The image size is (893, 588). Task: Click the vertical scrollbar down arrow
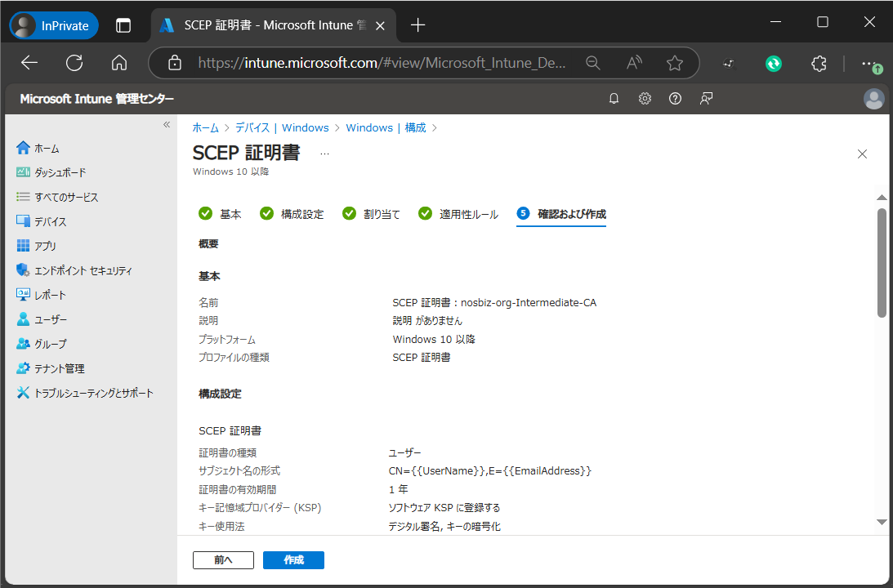(x=882, y=522)
